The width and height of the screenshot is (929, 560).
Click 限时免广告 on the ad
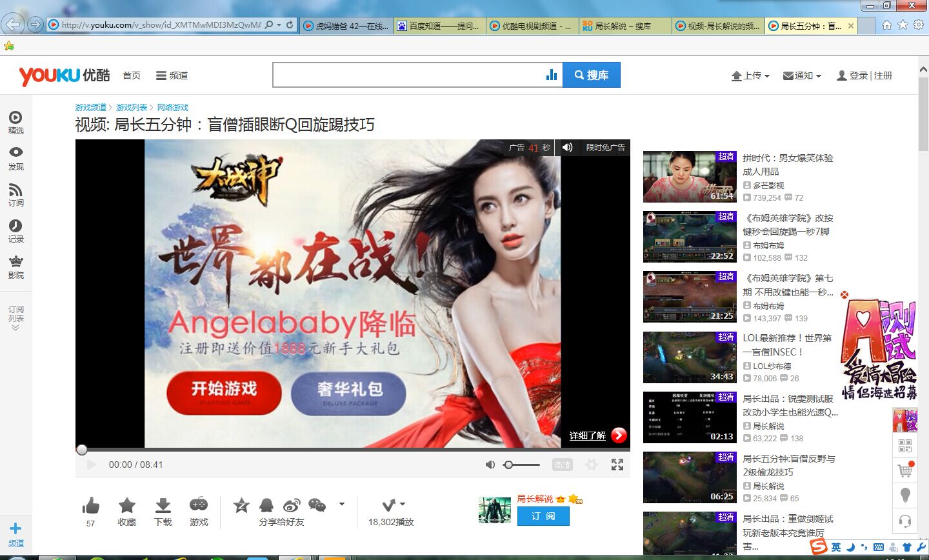point(605,147)
